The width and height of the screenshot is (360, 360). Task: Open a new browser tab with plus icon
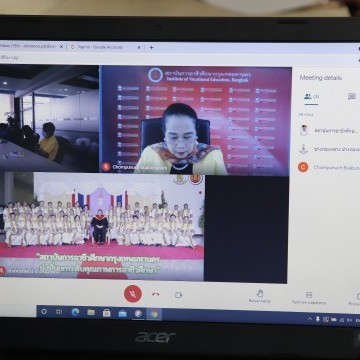[151, 47]
